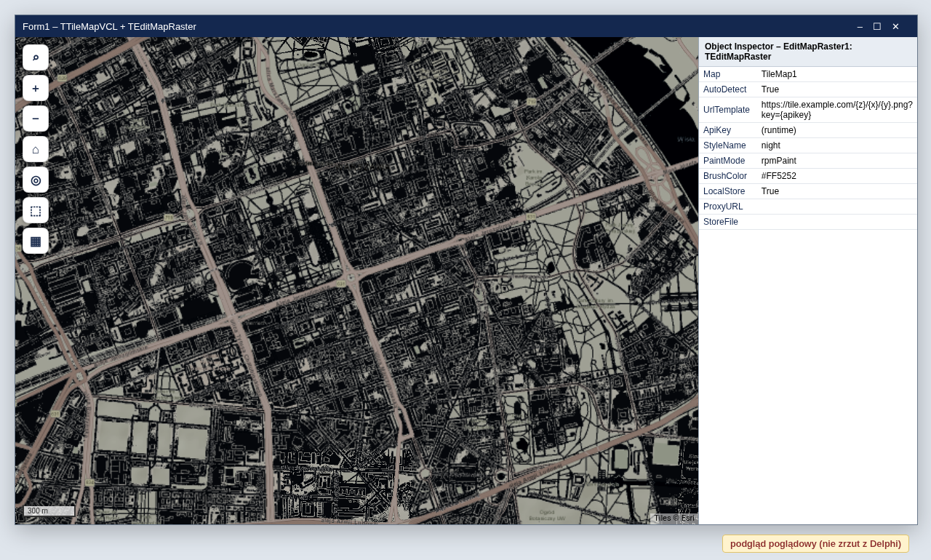
Task: Select the ProxyURL property name
Action: [723, 207]
